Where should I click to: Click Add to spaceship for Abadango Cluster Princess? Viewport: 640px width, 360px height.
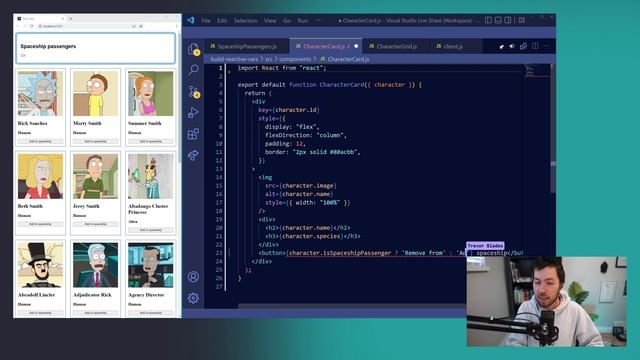point(151,230)
